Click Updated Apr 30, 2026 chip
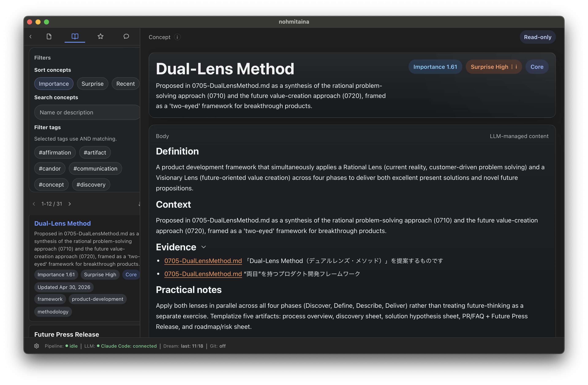The image size is (588, 385). (x=64, y=287)
